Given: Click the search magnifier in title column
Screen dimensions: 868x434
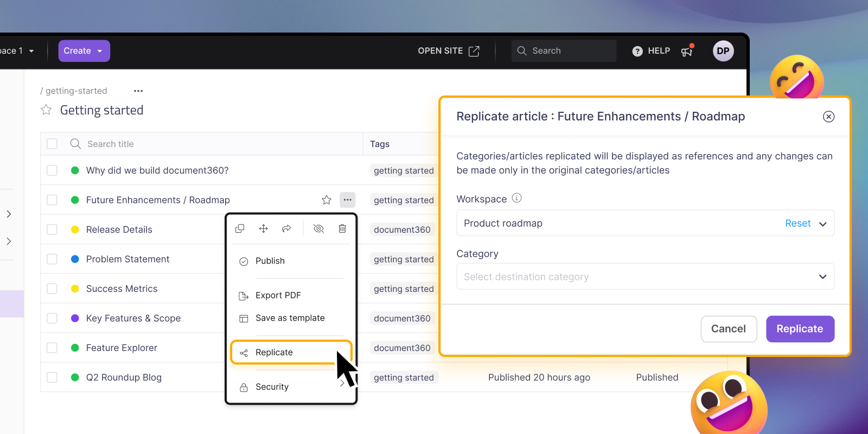Looking at the screenshot, I should pyautogui.click(x=75, y=144).
